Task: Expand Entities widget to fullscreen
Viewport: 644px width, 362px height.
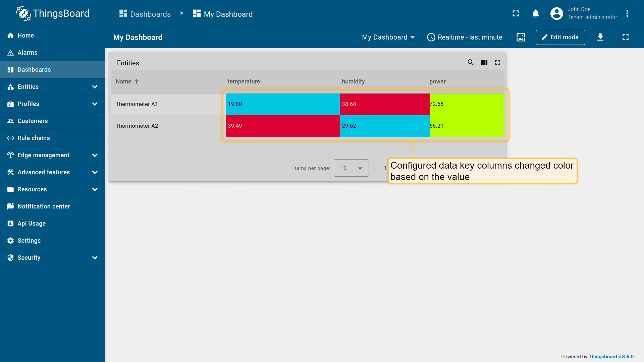Action: point(497,63)
